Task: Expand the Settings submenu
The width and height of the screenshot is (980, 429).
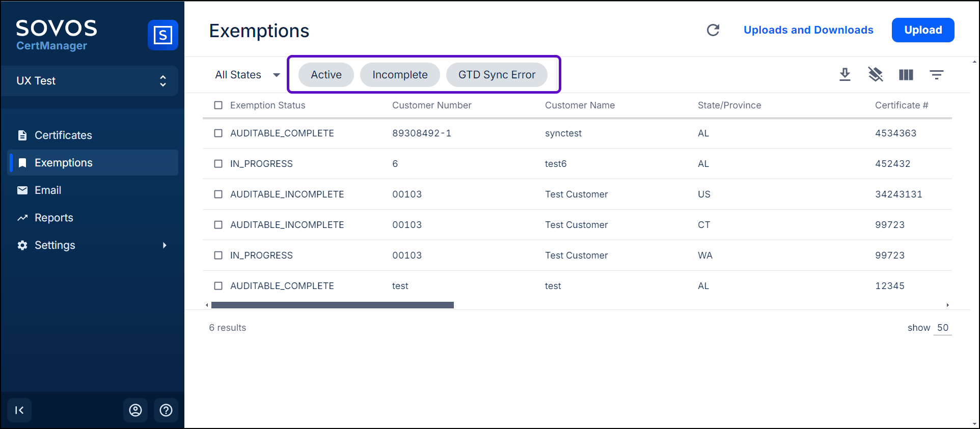Action: click(164, 245)
